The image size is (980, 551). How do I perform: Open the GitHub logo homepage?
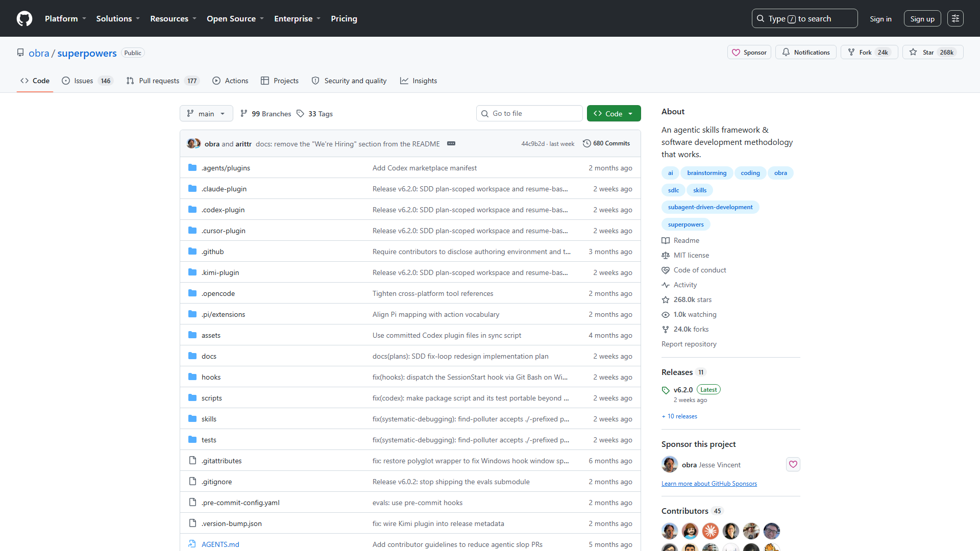point(24,18)
